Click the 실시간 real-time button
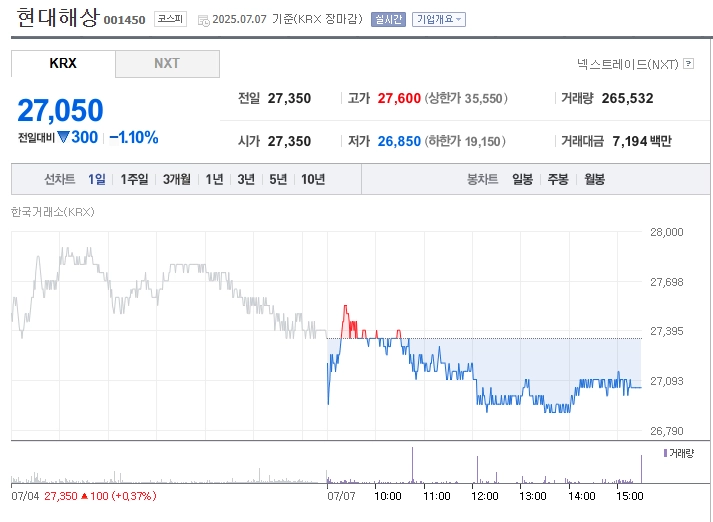713x522 pixels. tap(388, 20)
